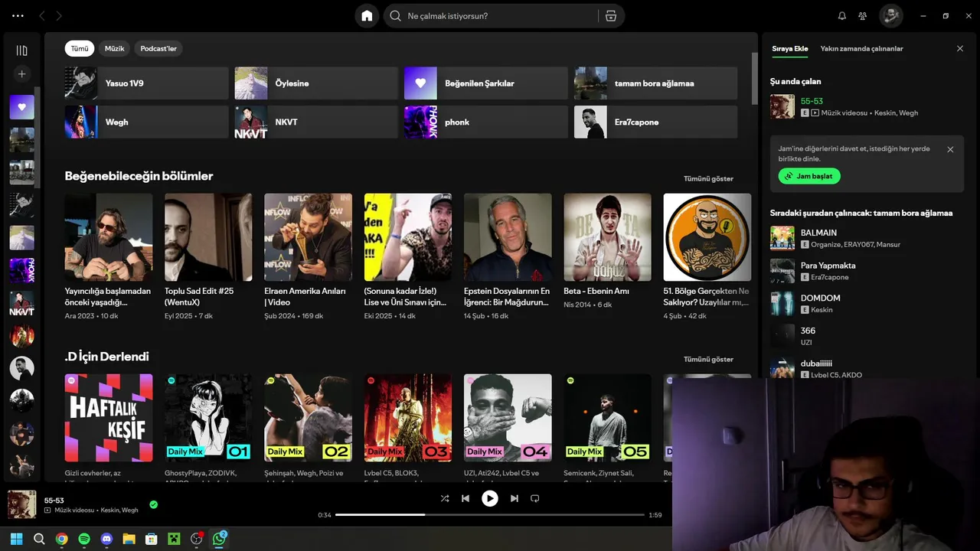The height and width of the screenshot is (551, 980).
Task: Start a Jam with Jam başlat
Action: [809, 176]
